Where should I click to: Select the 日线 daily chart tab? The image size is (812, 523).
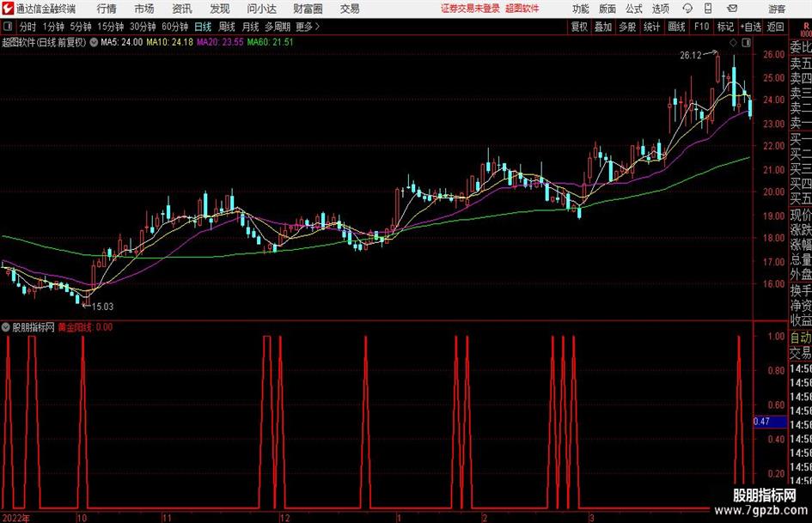pos(203,27)
